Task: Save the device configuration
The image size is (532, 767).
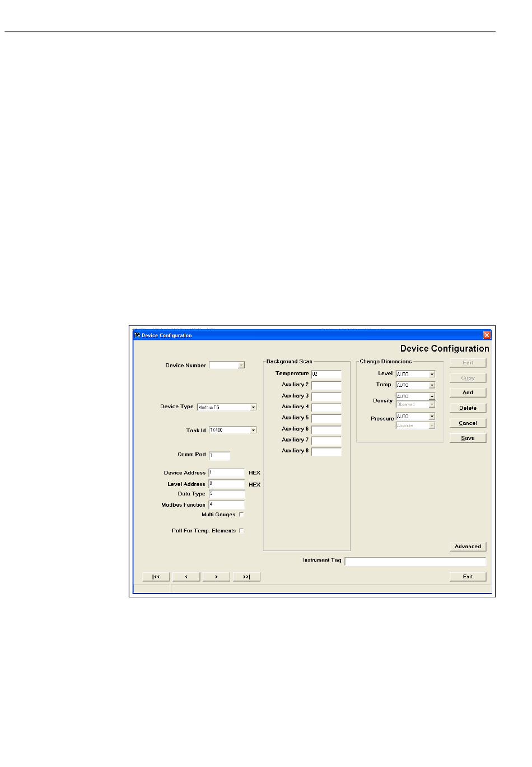Action: (x=468, y=438)
